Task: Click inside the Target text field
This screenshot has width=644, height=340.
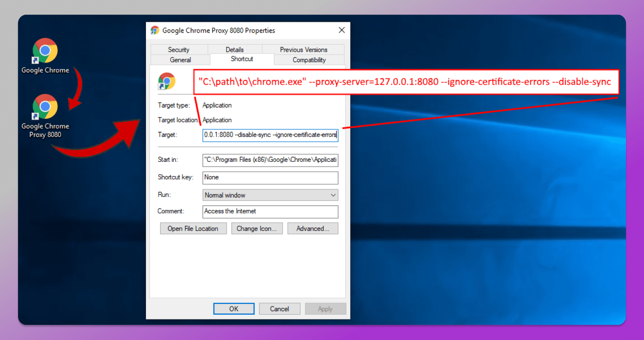Action: click(270, 135)
